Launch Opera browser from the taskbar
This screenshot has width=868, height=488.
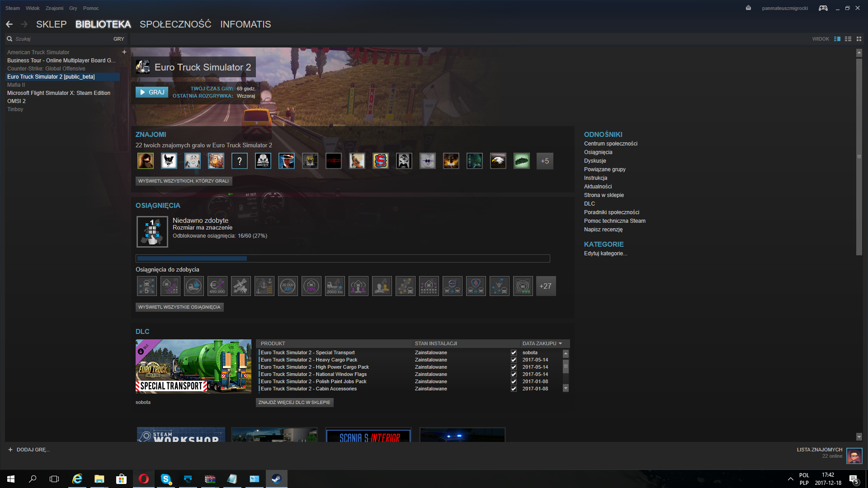[x=144, y=479]
